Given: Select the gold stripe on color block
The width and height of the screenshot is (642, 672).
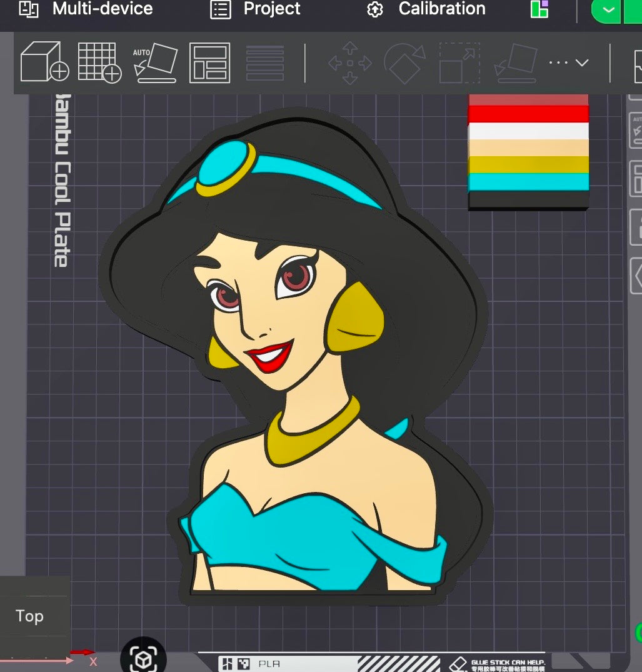Looking at the screenshot, I should tap(528, 164).
